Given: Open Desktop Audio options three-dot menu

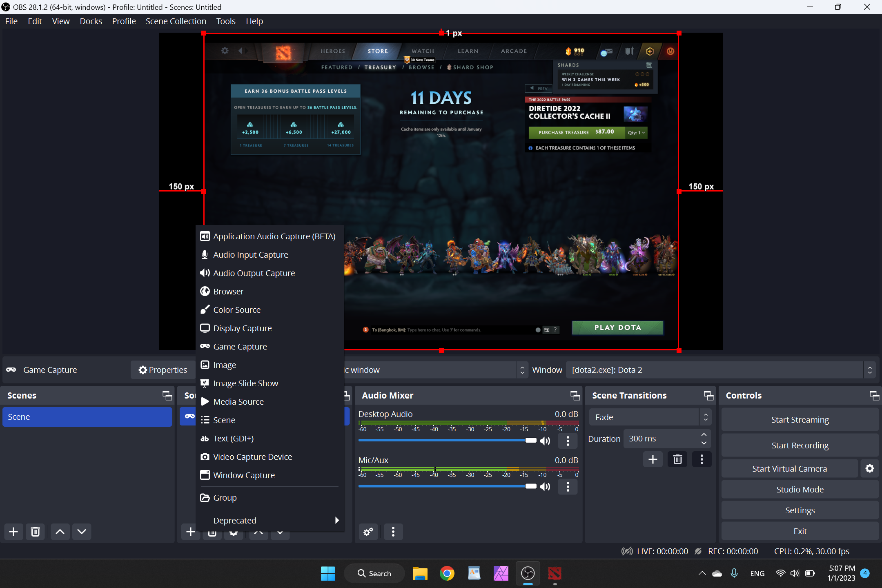Looking at the screenshot, I should click(568, 441).
